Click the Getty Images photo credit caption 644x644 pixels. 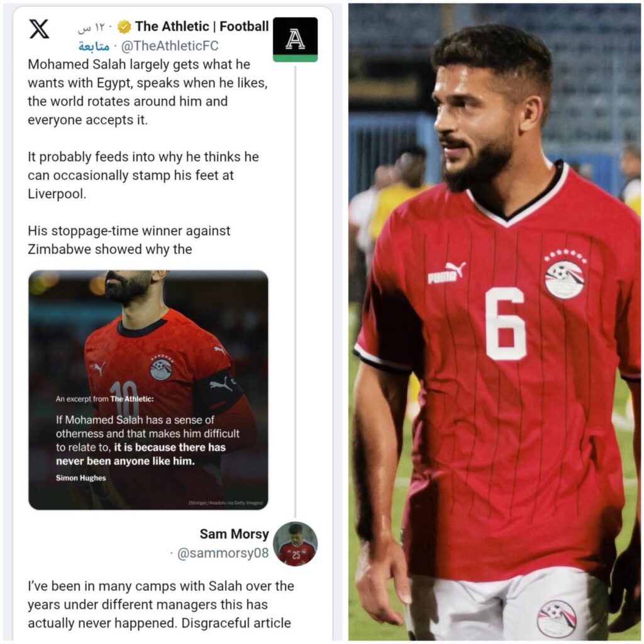226,502
